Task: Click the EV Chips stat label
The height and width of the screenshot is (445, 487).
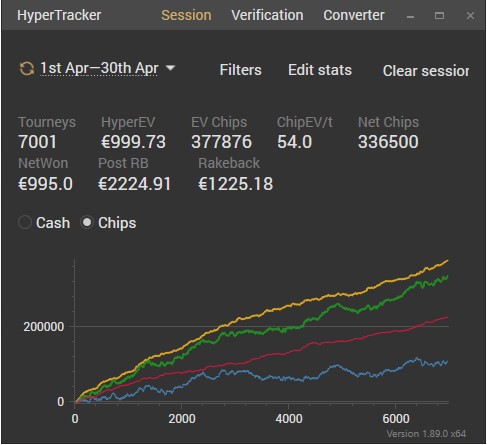Action: pyautogui.click(x=219, y=122)
